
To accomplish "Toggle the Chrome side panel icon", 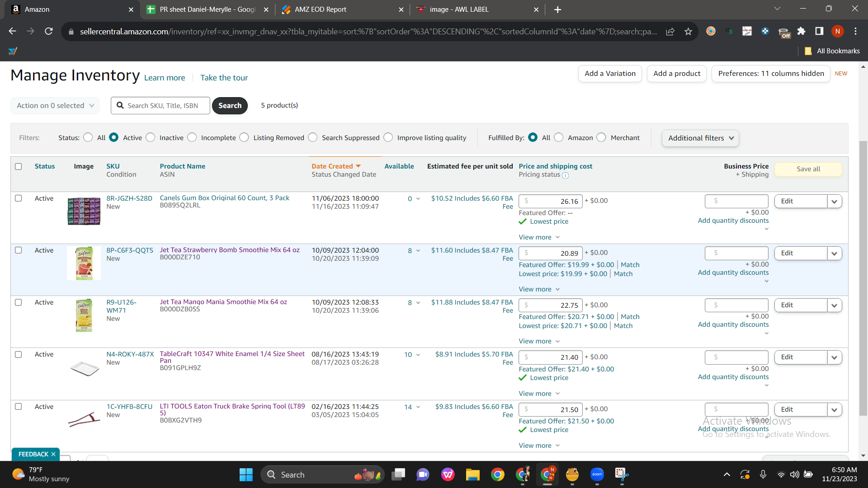I will pos(819,31).
